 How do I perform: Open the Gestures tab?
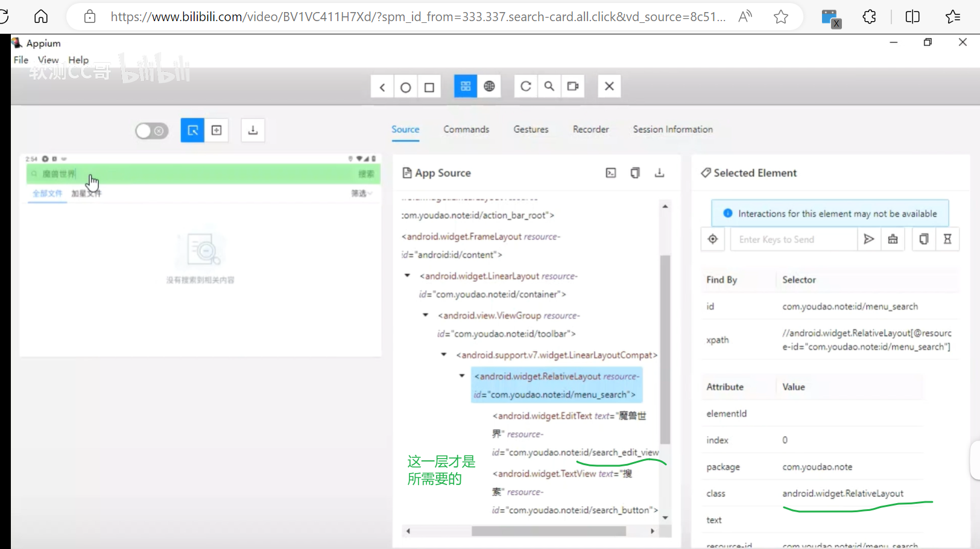[531, 129]
